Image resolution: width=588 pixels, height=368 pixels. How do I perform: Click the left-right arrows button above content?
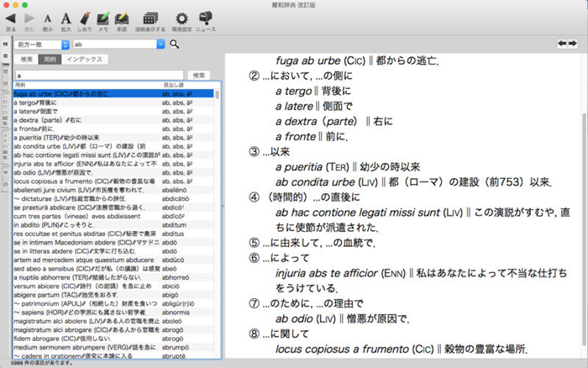click(567, 43)
